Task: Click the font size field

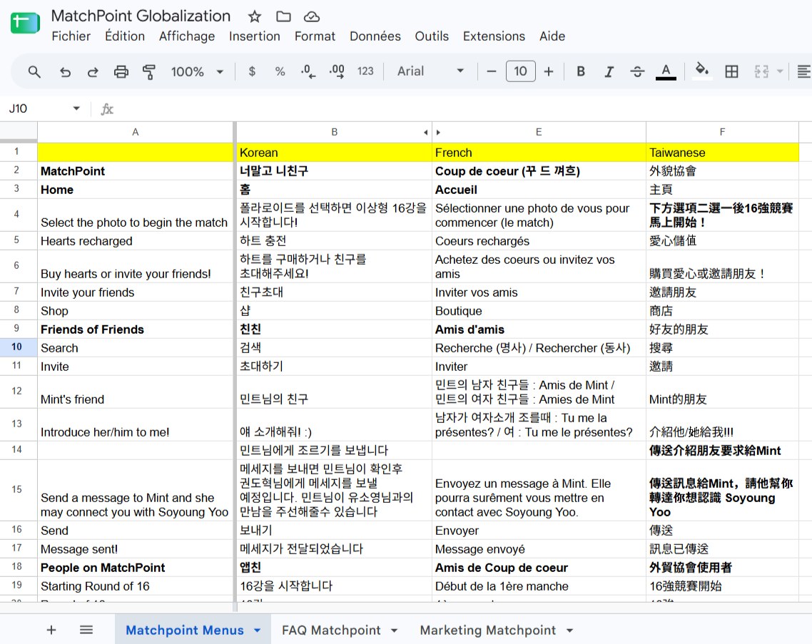Action: click(520, 71)
